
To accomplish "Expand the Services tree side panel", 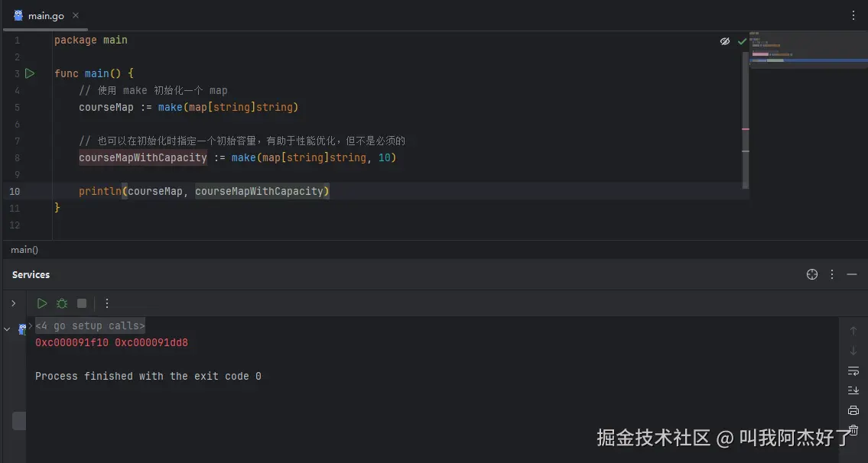I will (x=13, y=303).
